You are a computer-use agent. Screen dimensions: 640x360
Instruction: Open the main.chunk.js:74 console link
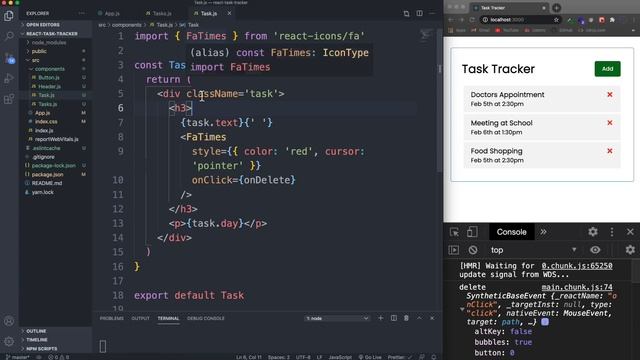[577, 287]
